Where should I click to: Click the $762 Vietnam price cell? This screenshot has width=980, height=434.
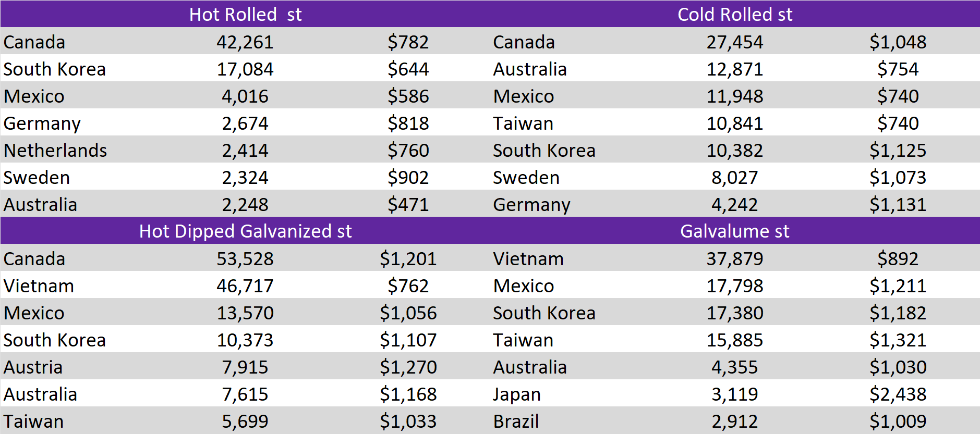[408, 286]
